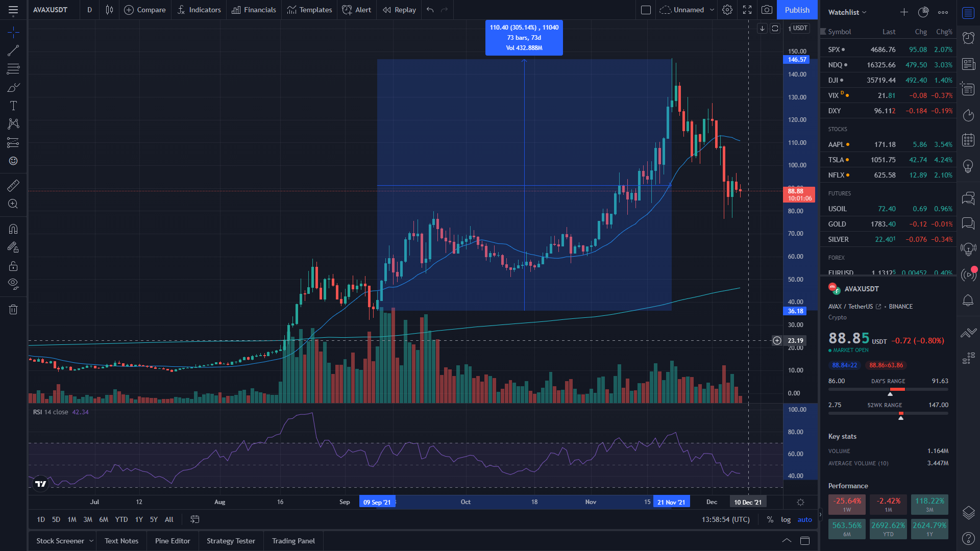The image size is (980, 551).
Task: Select the 1Y time range button
Action: tap(139, 519)
